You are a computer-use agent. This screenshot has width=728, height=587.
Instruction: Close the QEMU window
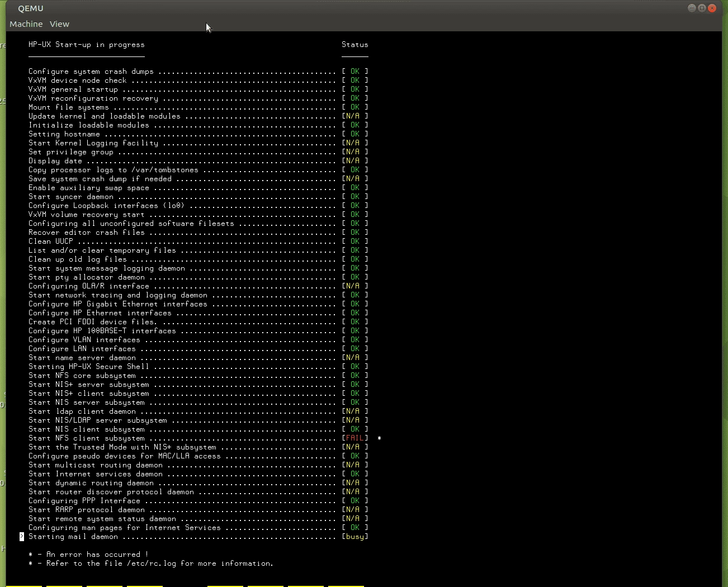click(x=712, y=8)
